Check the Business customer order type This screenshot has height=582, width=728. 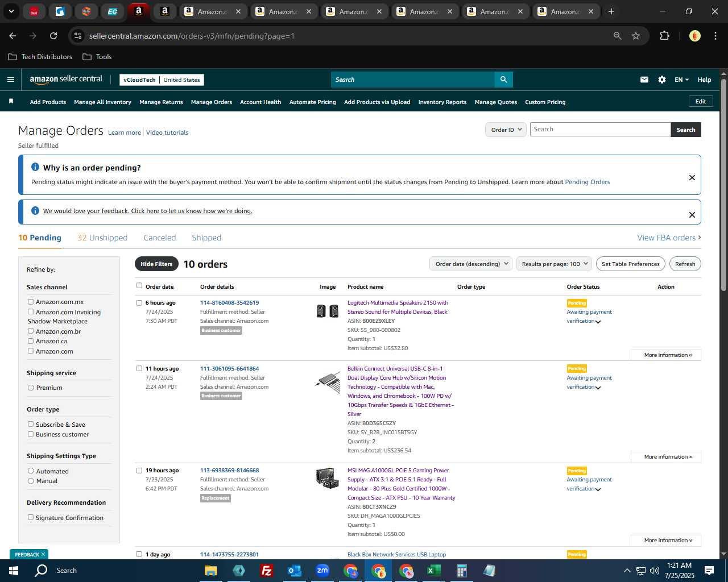click(x=31, y=434)
